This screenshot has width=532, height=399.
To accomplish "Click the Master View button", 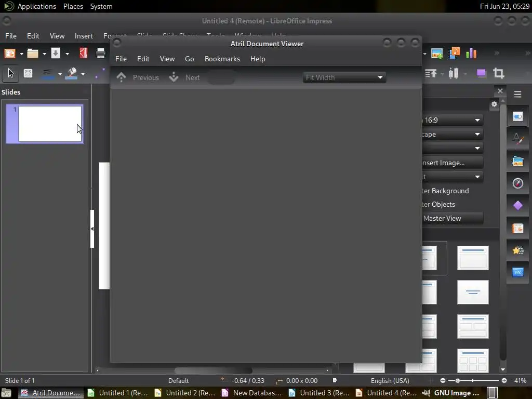I will click(x=453, y=219).
